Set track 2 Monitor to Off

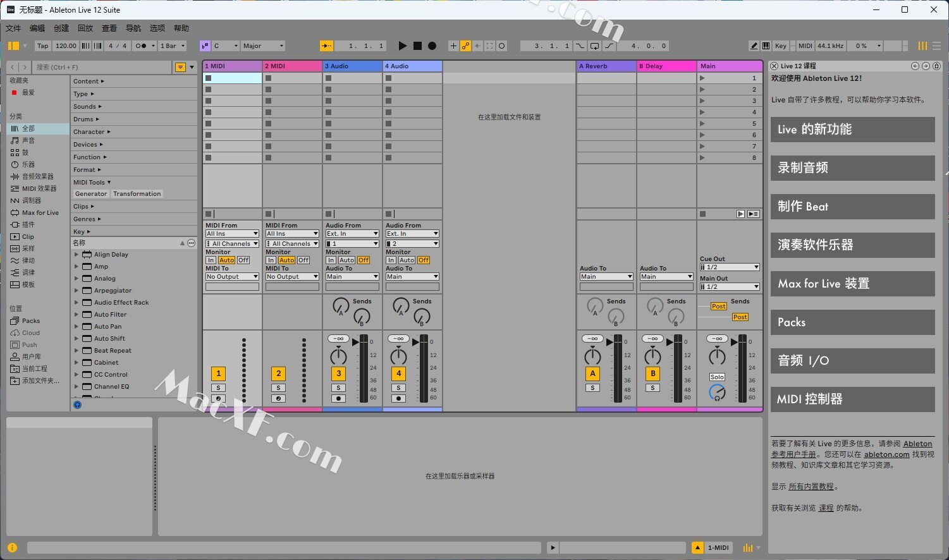tap(303, 260)
